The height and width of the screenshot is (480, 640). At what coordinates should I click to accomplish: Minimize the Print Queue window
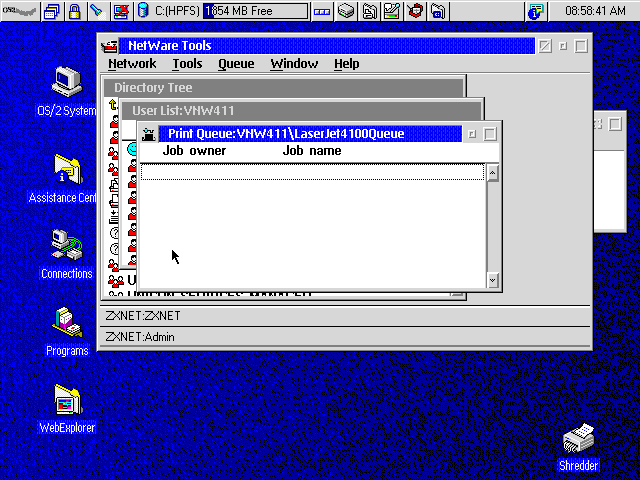point(472,134)
